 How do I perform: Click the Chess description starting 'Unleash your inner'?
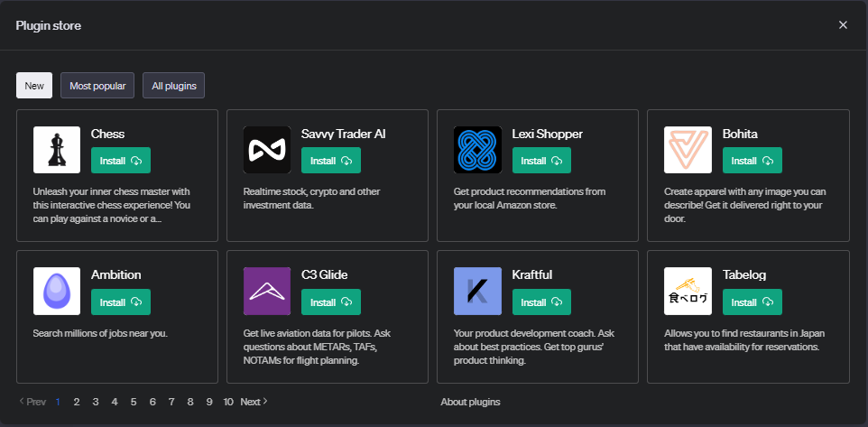(x=112, y=206)
